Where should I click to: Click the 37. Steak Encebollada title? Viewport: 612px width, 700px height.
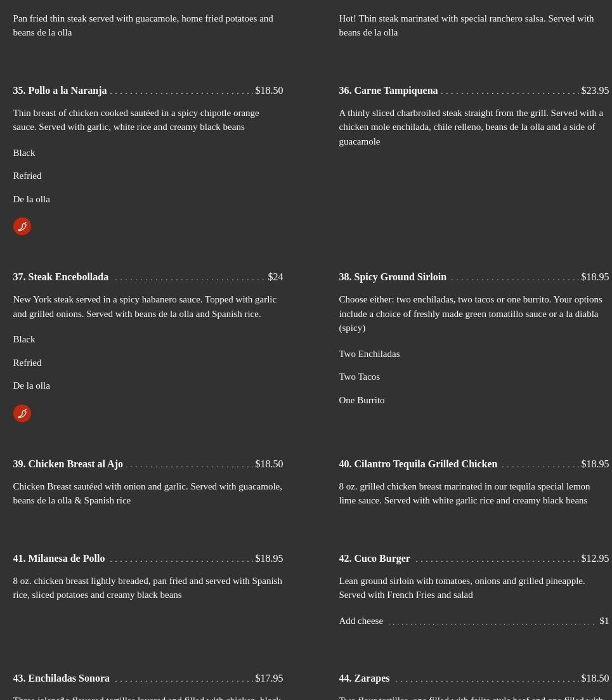click(x=61, y=277)
